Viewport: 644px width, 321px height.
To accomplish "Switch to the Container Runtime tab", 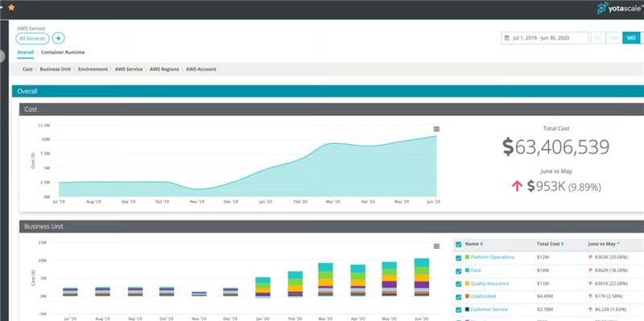I will [x=63, y=52].
